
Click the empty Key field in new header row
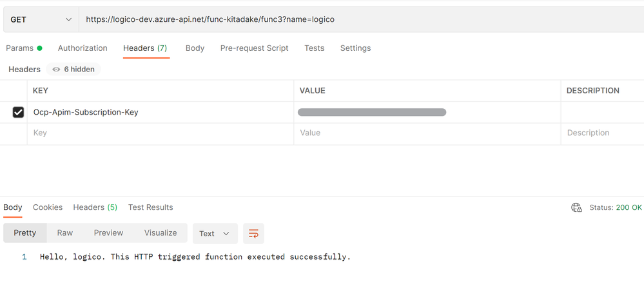click(161, 133)
